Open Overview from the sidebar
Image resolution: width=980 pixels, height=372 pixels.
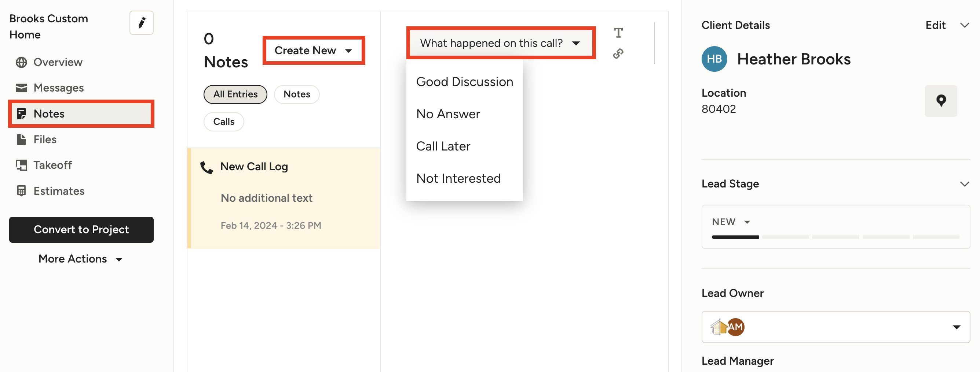point(58,62)
